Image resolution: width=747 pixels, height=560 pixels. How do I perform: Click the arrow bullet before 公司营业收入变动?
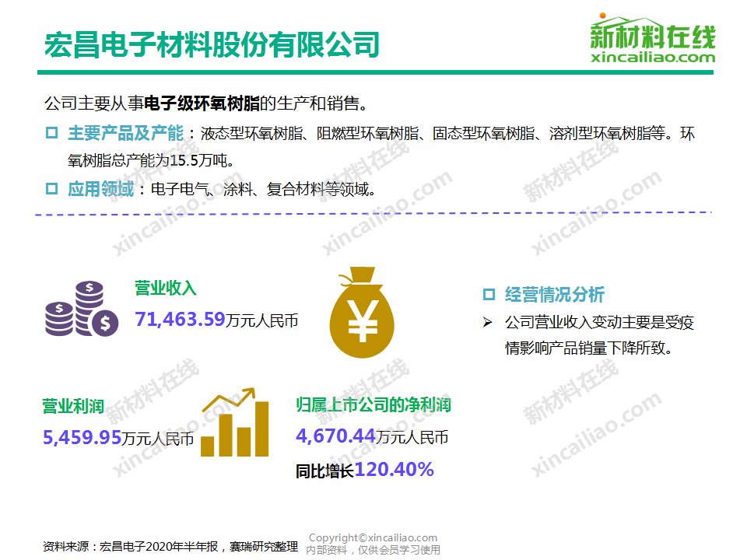[x=487, y=322]
